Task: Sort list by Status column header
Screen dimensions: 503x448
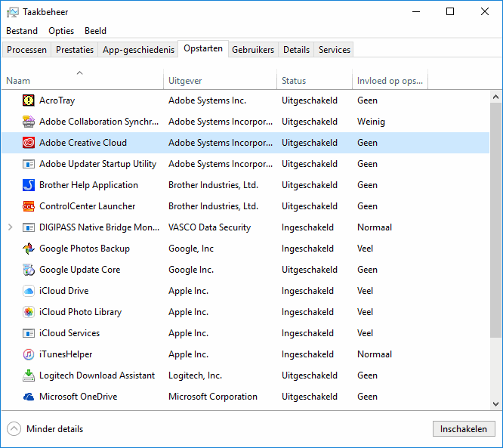Action: (x=294, y=81)
